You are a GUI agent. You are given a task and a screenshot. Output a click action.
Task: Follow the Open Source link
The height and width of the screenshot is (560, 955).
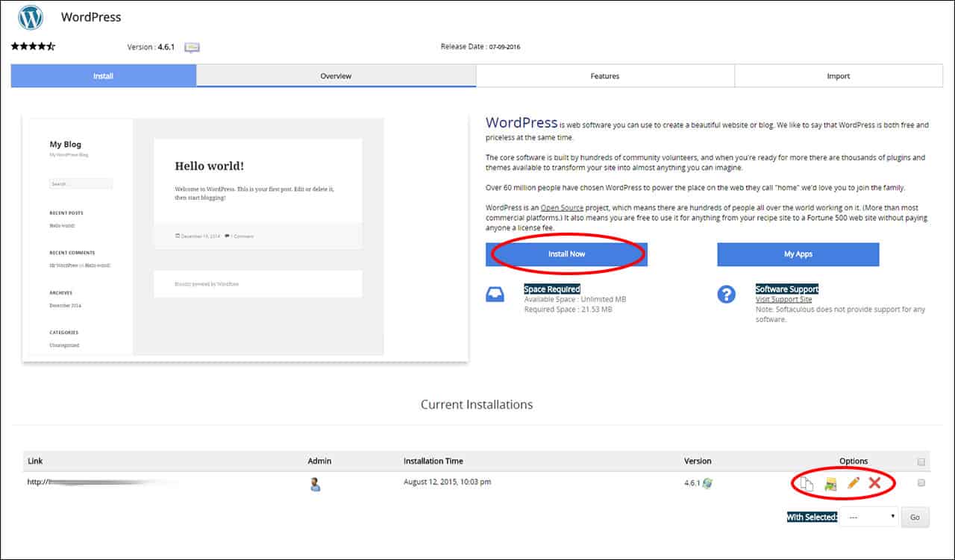point(562,207)
